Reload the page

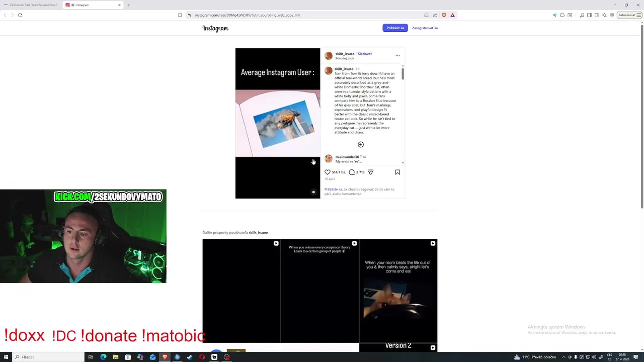point(20,15)
